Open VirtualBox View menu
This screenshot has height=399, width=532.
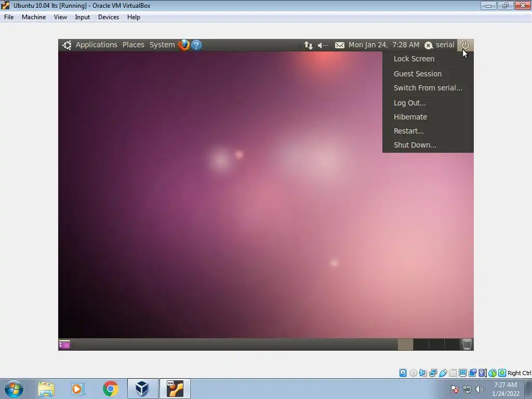point(60,17)
